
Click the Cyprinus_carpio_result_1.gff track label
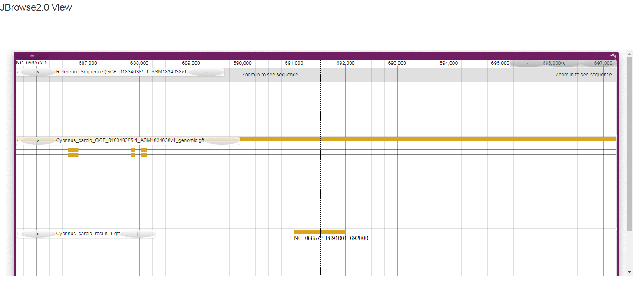(88, 234)
